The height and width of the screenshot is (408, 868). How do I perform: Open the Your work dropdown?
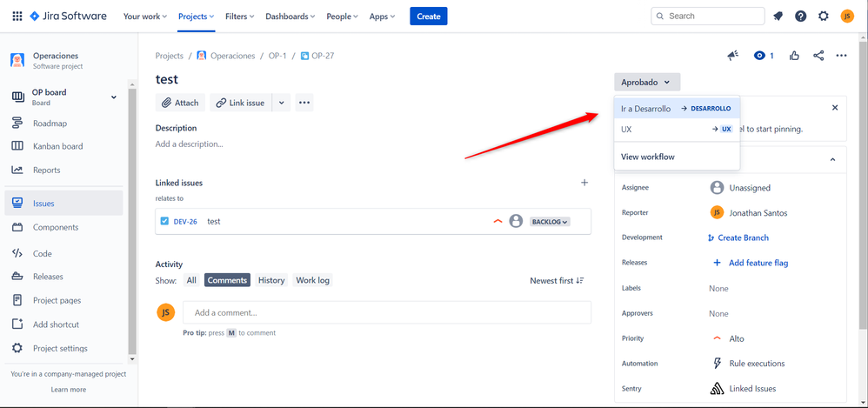(145, 16)
